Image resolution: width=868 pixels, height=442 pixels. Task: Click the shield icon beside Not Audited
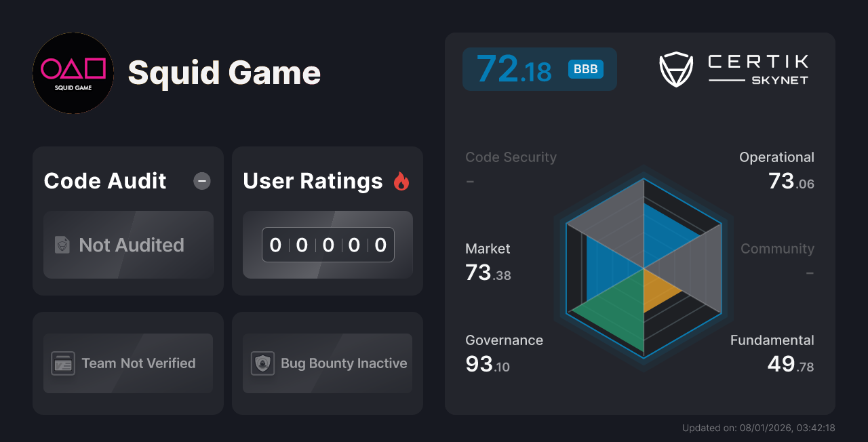62,245
